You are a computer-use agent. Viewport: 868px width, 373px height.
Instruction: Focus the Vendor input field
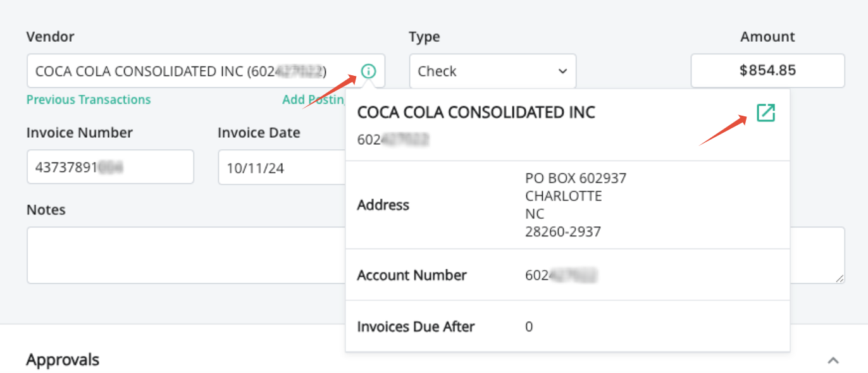click(x=206, y=71)
